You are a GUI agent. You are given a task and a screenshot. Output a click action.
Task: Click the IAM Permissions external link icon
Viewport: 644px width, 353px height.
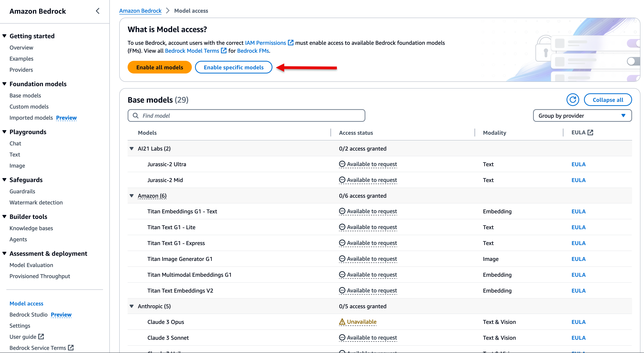coord(290,43)
